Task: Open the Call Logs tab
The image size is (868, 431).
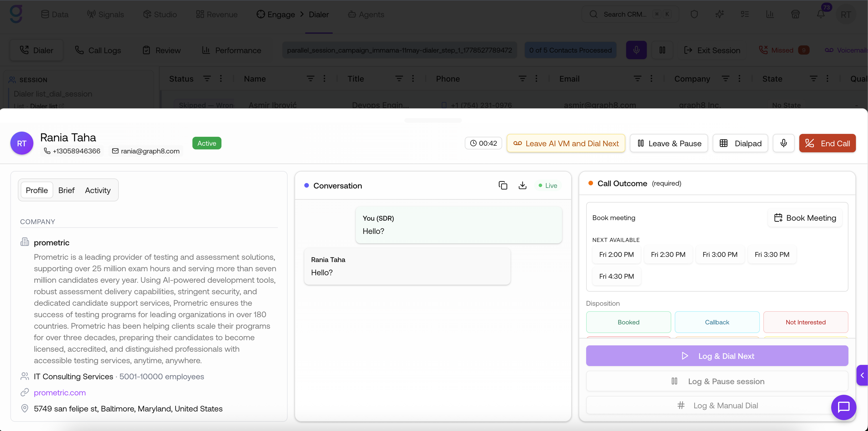Action: coord(98,50)
